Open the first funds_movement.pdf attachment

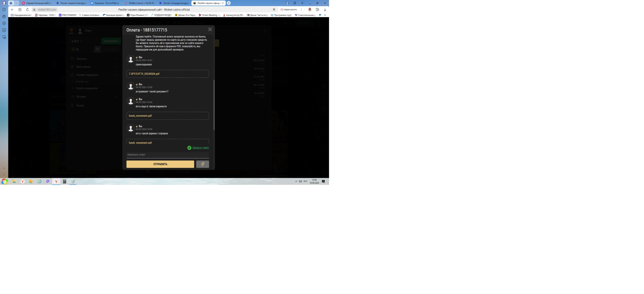pos(140,116)
